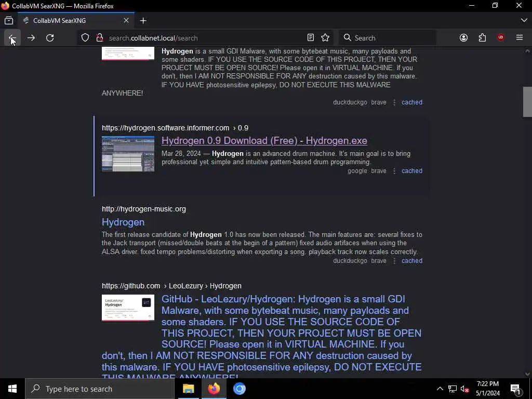Go forward one page
Screen dimensions: 532x399
point(31,37)
